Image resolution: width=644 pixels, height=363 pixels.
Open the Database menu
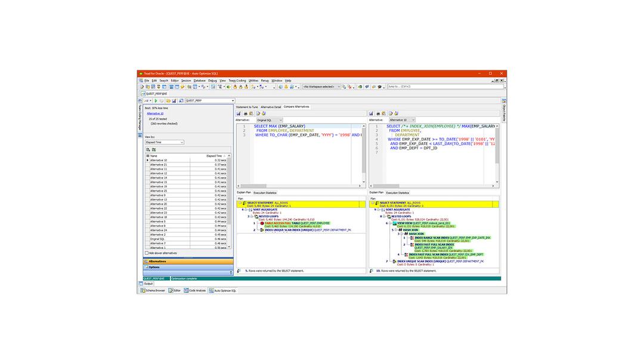(200, 80)
